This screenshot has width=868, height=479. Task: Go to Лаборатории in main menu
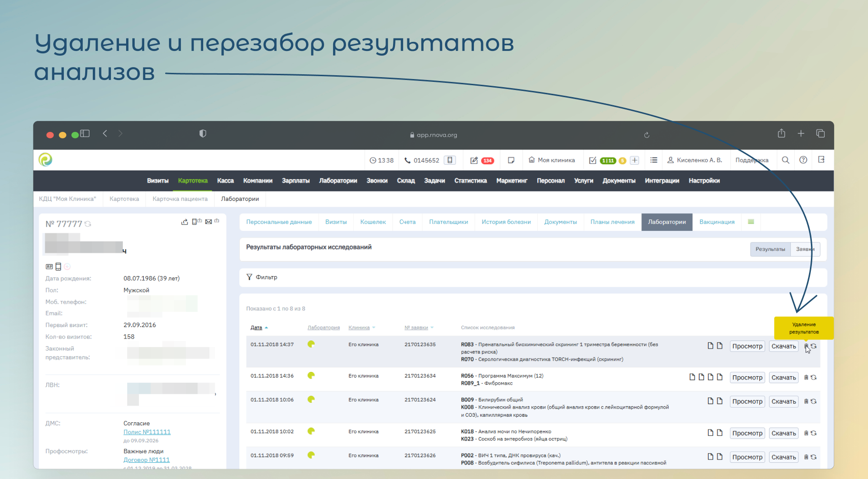338,181
